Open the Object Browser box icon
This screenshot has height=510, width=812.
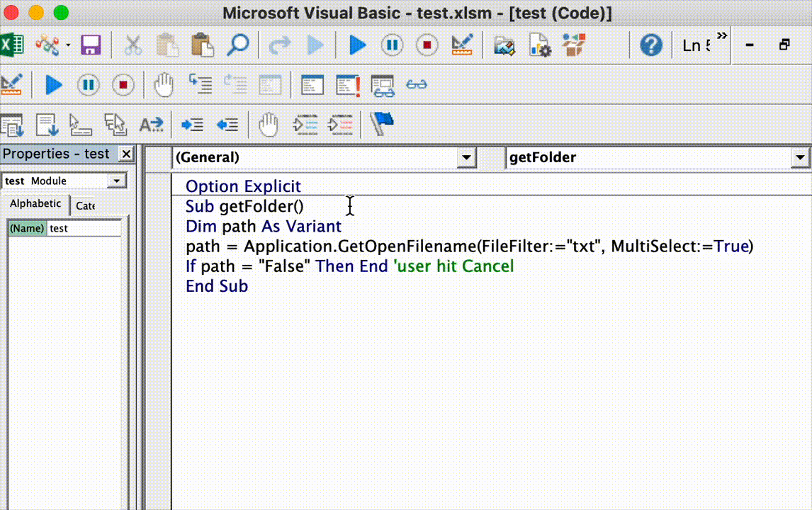click(575, 45)
